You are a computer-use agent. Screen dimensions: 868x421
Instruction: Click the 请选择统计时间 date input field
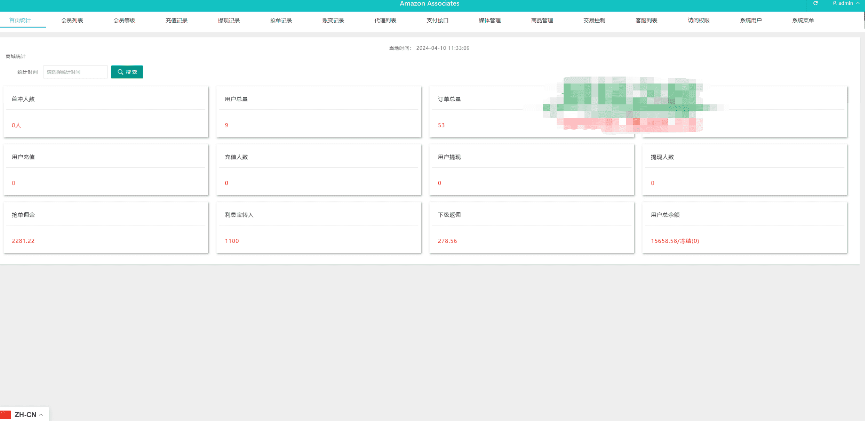(x=75, y=72)
